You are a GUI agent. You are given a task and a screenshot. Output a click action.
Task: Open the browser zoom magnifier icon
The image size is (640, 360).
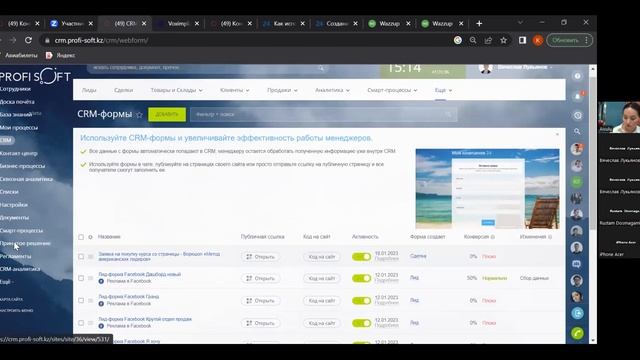(473, 40)
